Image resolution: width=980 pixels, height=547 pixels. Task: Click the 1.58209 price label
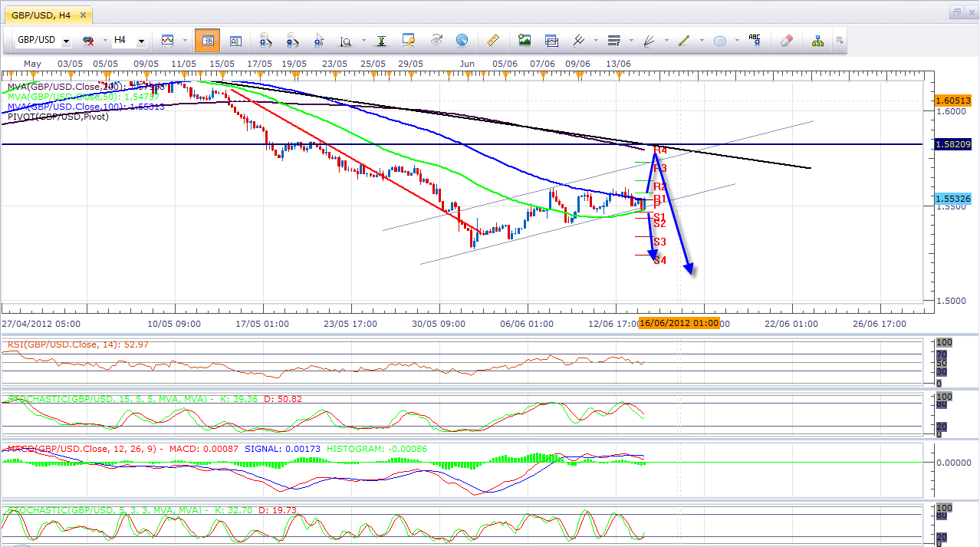pos(953,143)
